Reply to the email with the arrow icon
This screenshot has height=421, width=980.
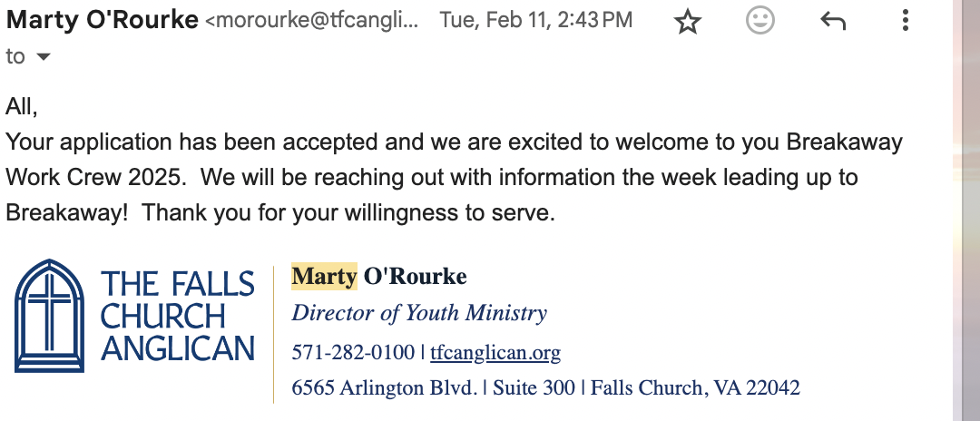[832, 22]
